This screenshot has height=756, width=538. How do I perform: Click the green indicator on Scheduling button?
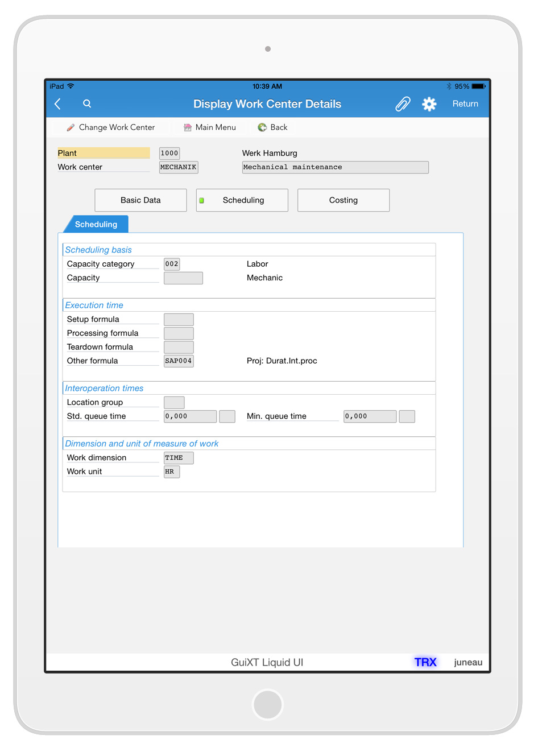pyautogui.click(x=201, y=200)
